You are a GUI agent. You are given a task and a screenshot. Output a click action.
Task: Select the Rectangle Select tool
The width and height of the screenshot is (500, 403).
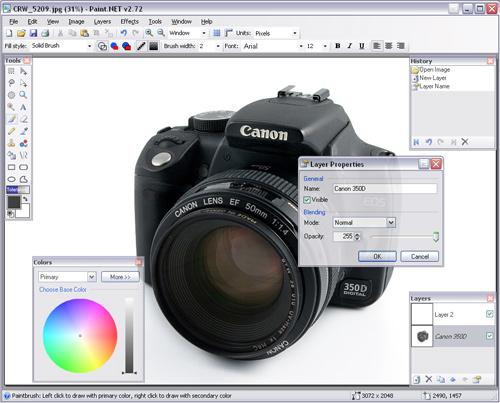[x=11, y=71]
